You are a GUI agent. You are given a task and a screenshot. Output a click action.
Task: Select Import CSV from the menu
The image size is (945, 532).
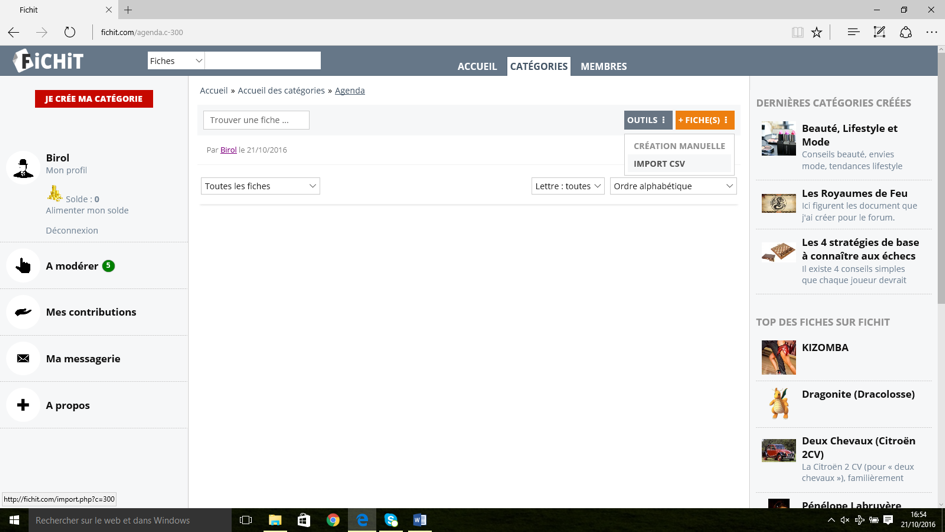(659, 164)
